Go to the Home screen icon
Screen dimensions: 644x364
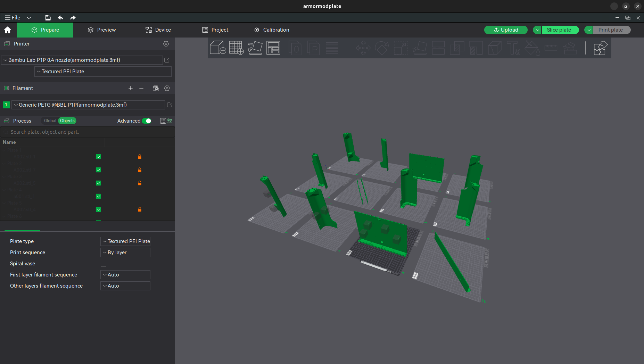8,30
